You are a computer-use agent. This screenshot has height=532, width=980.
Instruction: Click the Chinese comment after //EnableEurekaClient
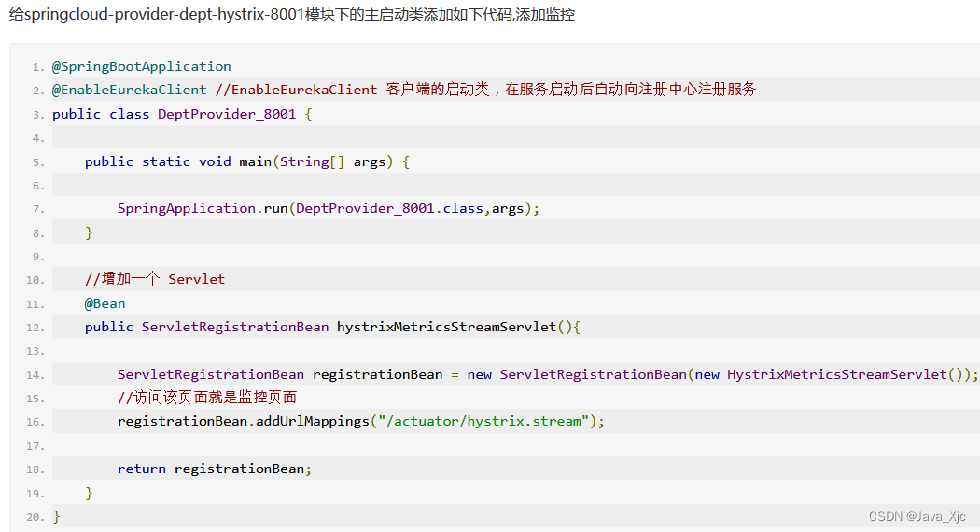(x=570, y=90)
